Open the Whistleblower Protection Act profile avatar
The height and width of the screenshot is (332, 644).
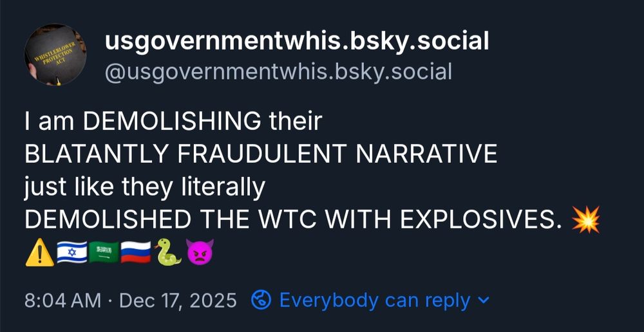pos(55,55)
